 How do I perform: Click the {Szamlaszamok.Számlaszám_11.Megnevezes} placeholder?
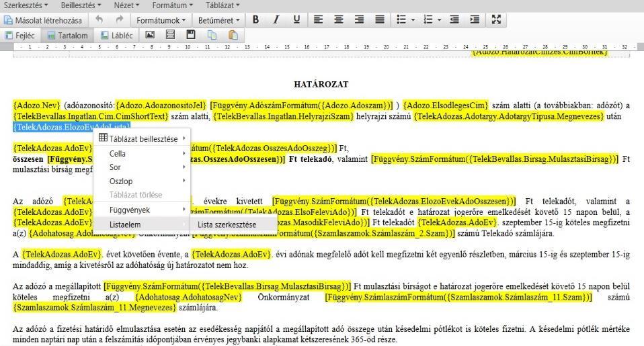95,308
